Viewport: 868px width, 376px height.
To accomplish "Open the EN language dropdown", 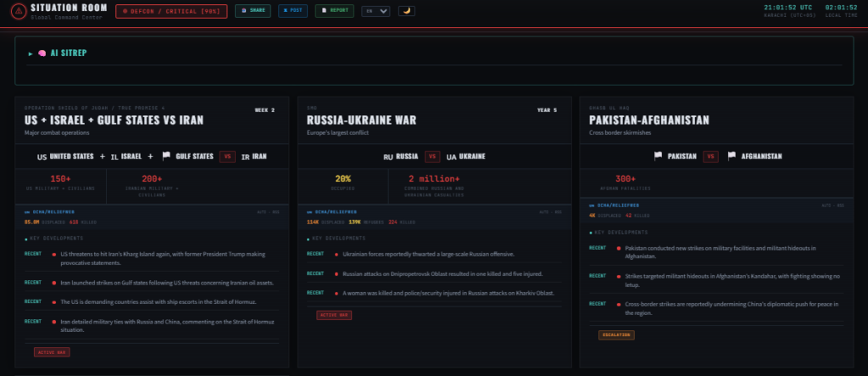I will (376, 11).
